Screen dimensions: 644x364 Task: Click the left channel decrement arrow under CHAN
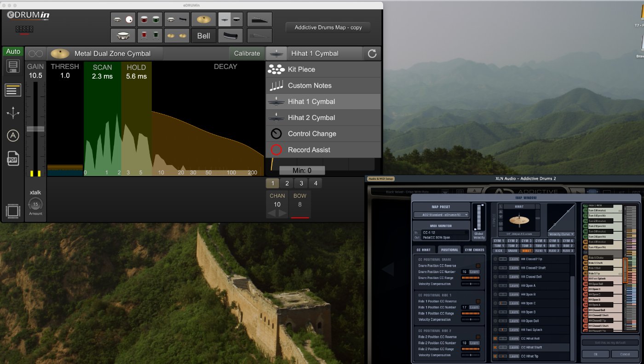272,213
